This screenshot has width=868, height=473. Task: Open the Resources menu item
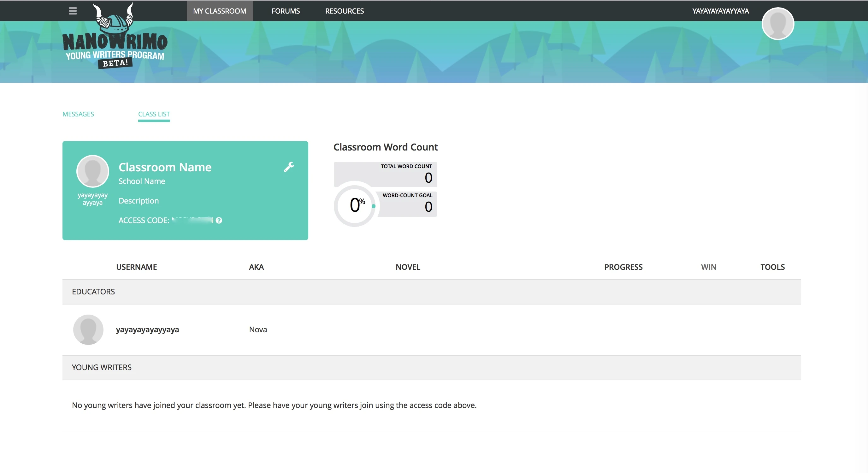(x=344, y=11)
